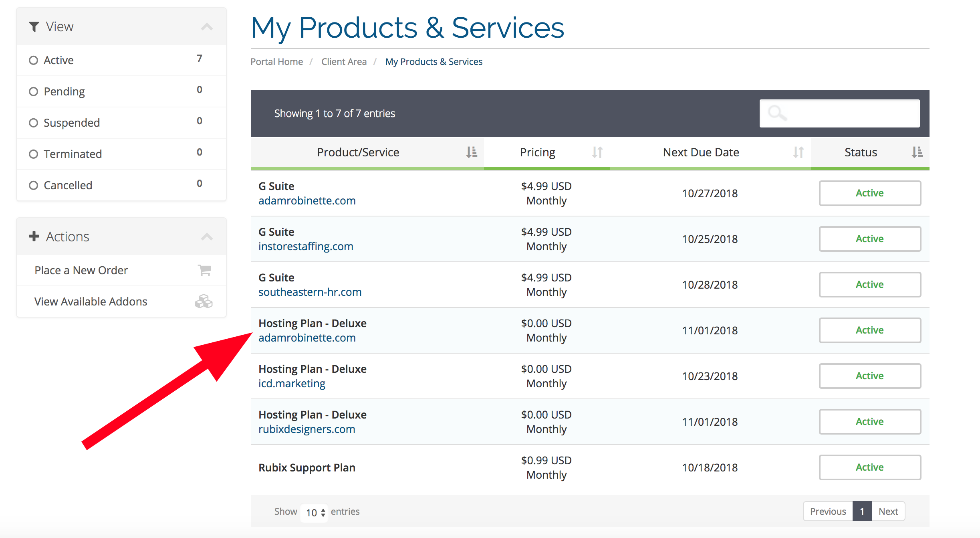Click pagination page 1 button

pos(862,512)
